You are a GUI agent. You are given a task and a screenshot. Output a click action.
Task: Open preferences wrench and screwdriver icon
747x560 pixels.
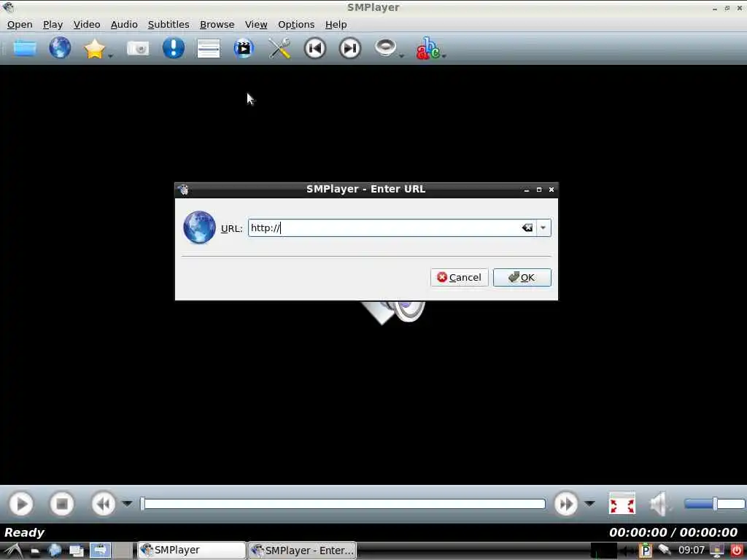(x=279, y=48)
